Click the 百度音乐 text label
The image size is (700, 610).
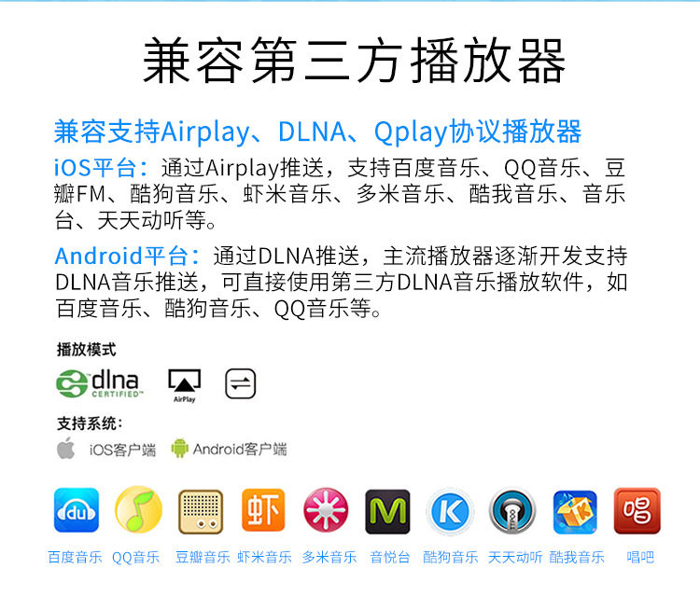pyautogui.click(x=75, y=557)
